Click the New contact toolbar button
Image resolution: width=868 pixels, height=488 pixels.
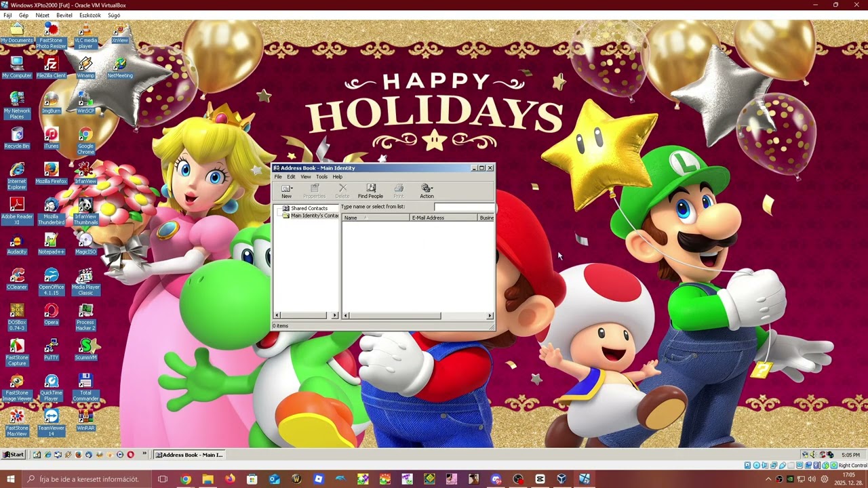tap(287, 191)
